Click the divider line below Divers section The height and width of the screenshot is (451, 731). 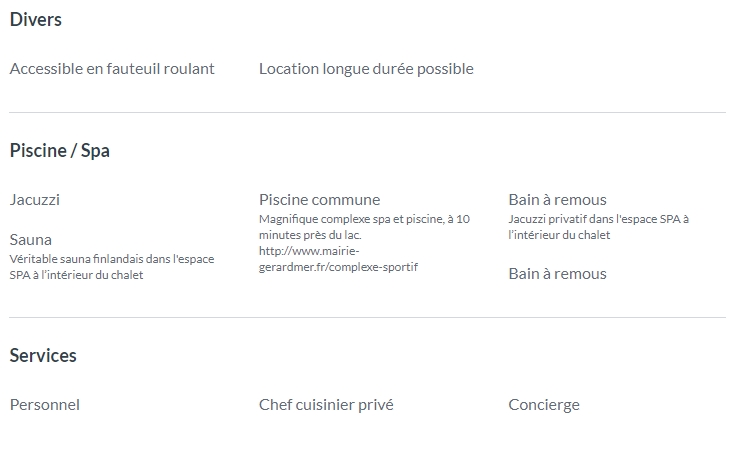pyautogui.click(x=367, y=112)
